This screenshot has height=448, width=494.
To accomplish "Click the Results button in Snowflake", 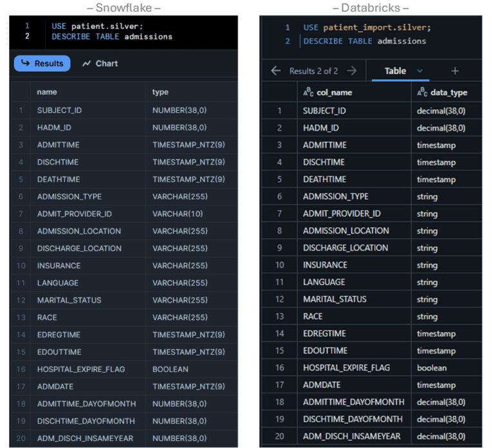I will click(x=42, y=63).
